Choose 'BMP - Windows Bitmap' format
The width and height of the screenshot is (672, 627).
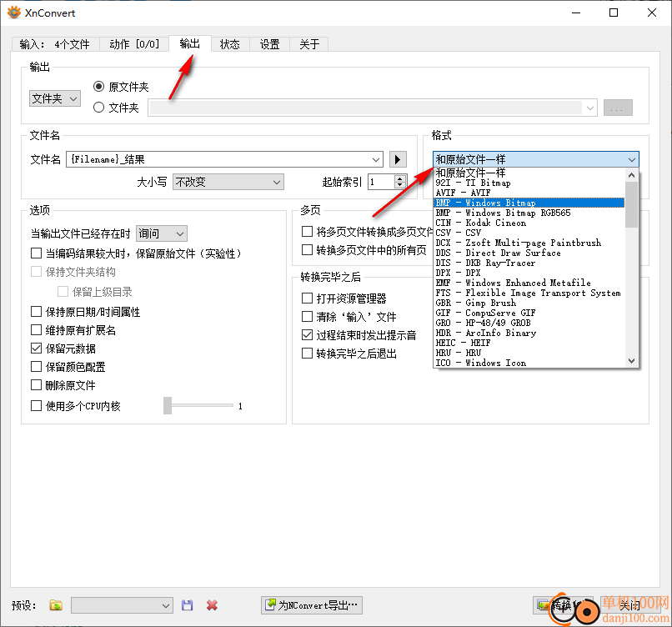[x=529, y=203]
